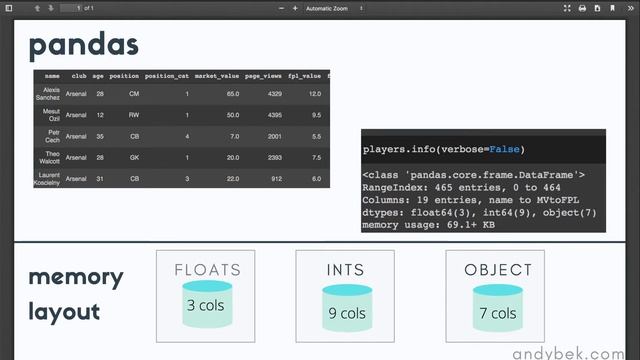640x360 pixels.
Task: Click the '9 cols' cylinder
Action: (x=347, y=309)
